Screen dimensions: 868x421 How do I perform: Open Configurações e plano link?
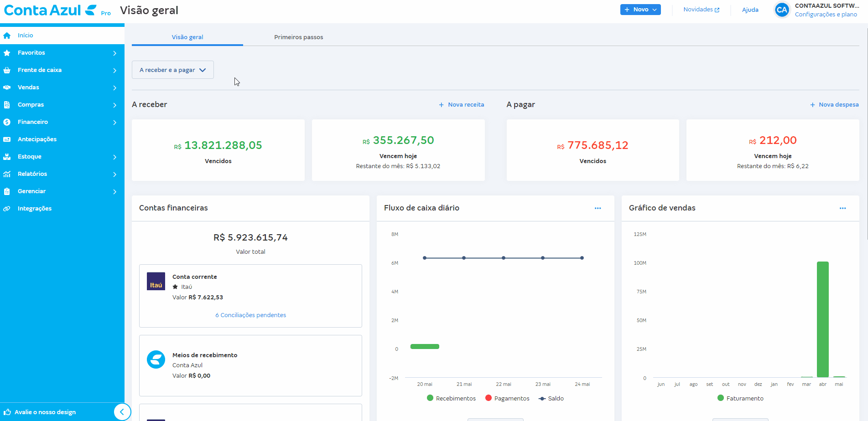coord(826,15)
